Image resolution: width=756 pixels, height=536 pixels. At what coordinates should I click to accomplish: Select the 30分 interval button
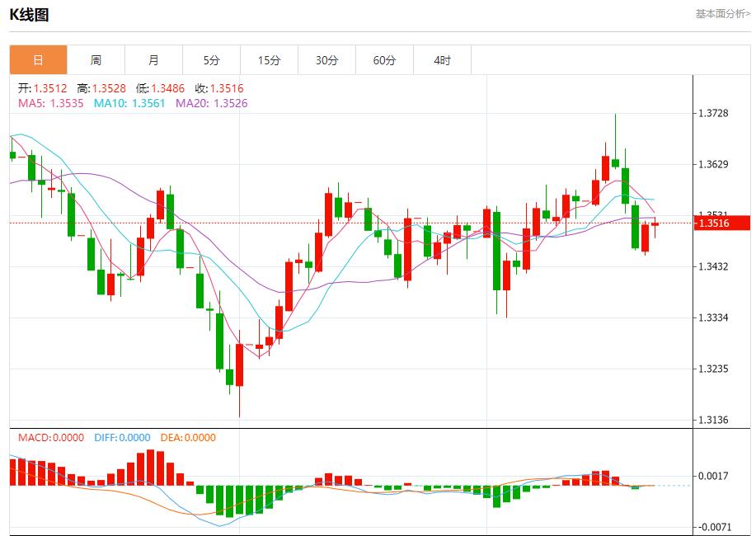(326, 59)
